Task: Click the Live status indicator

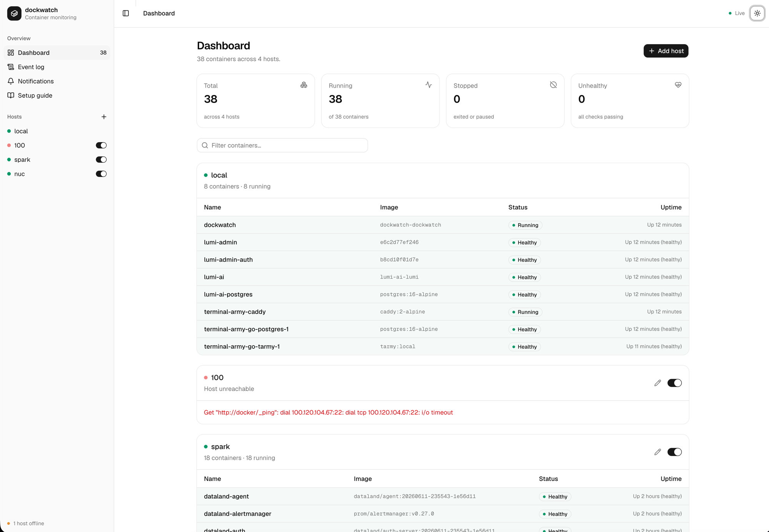Action: 736,13
